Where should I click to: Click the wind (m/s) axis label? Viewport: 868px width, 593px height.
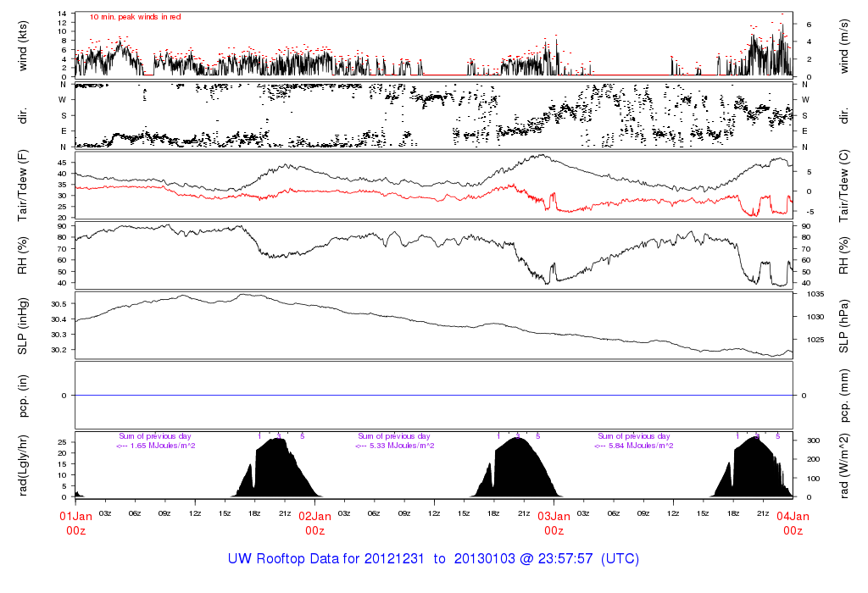coord(844,44)
